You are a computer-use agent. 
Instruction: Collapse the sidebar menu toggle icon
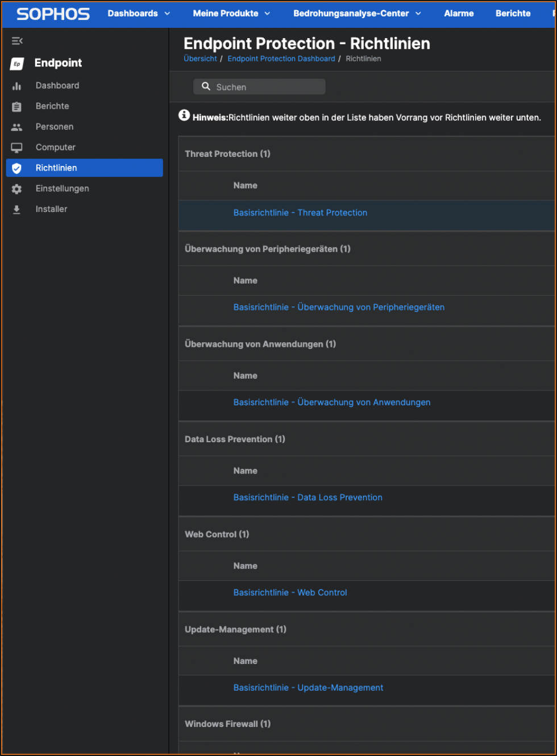[x=17, y=41]
